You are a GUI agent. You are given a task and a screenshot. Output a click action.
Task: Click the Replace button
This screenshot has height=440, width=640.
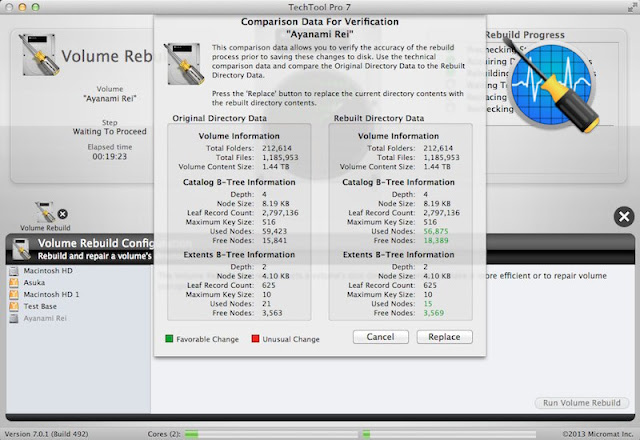click(x=444, y=337)
